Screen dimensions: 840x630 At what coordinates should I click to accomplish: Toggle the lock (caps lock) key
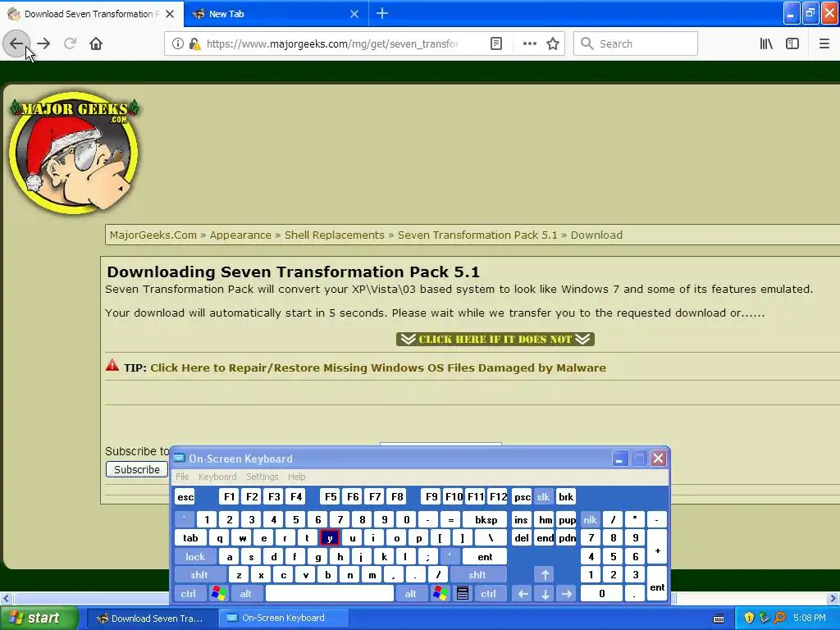[x=195, y=557]
